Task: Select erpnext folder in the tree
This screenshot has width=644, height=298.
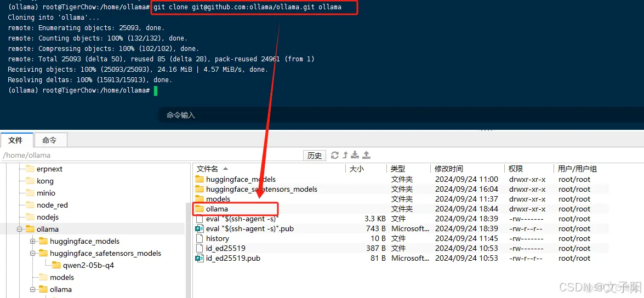Action: [49, 169]
